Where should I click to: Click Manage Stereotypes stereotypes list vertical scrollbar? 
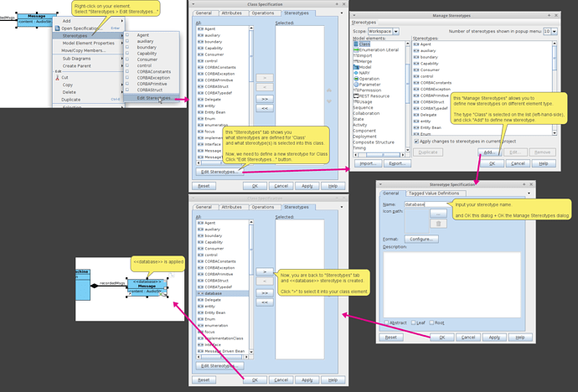pyautogui.click(x=555, y=88)
